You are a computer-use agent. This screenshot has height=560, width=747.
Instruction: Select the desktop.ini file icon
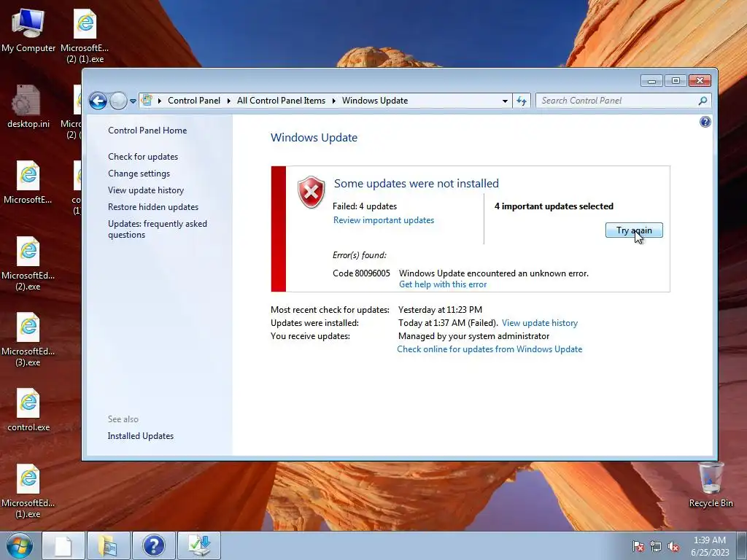28,106
